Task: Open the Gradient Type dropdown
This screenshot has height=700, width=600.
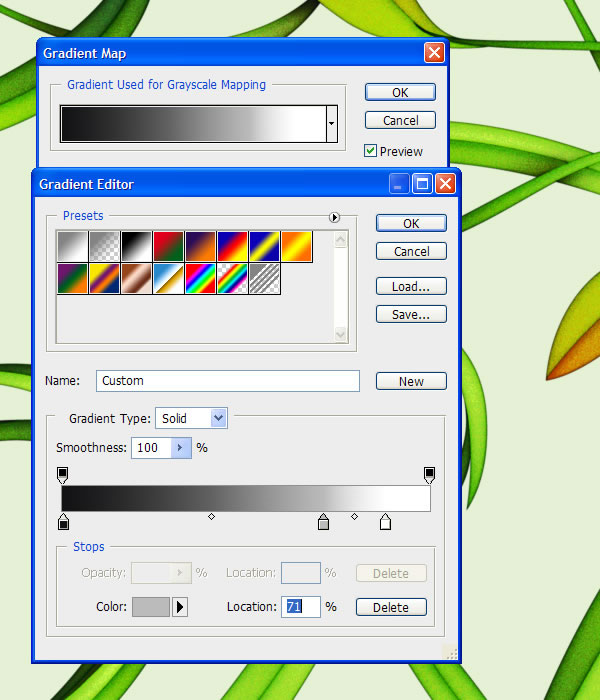Action: click(x=219, y=418)
